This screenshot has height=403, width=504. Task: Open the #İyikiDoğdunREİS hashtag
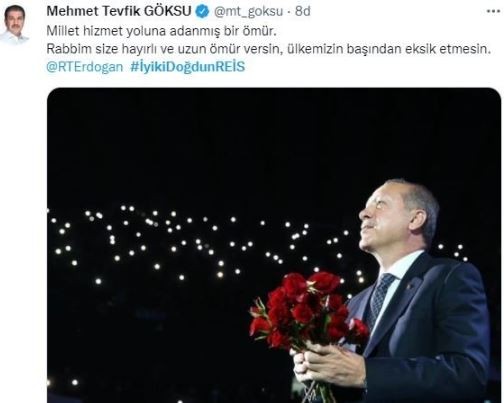(188, 67)
